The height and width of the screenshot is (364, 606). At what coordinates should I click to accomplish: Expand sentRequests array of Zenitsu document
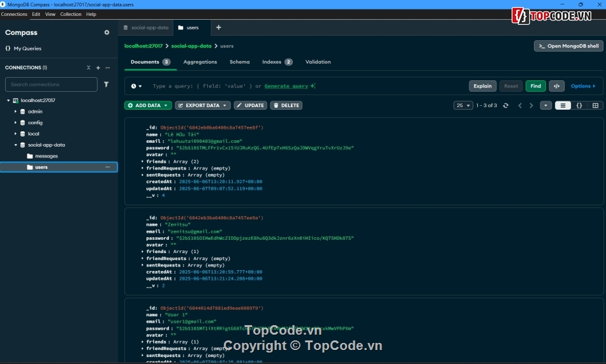pyautogui.click(x=143, y=265)
